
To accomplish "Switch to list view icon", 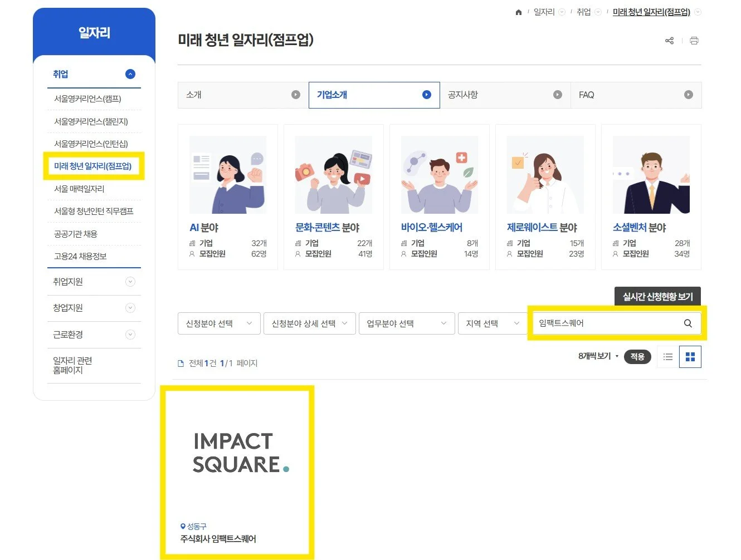I will click(668, 357).
